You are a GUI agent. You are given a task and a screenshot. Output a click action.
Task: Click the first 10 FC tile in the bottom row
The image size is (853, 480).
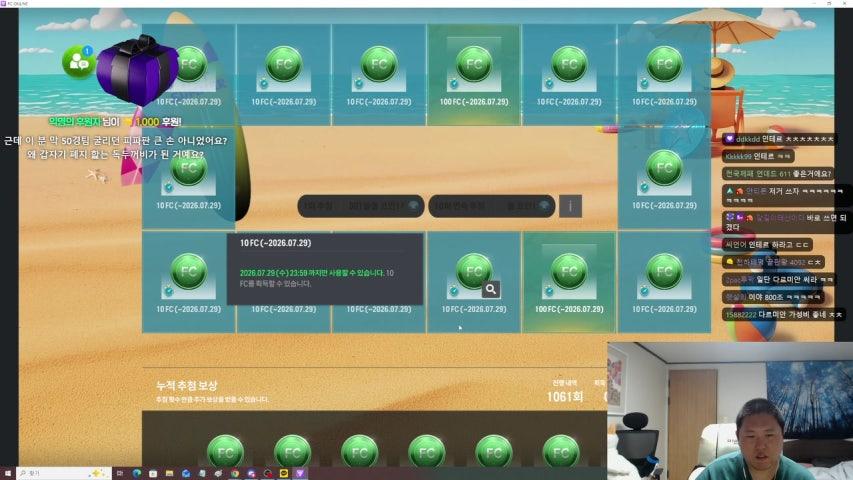point(188,282)
